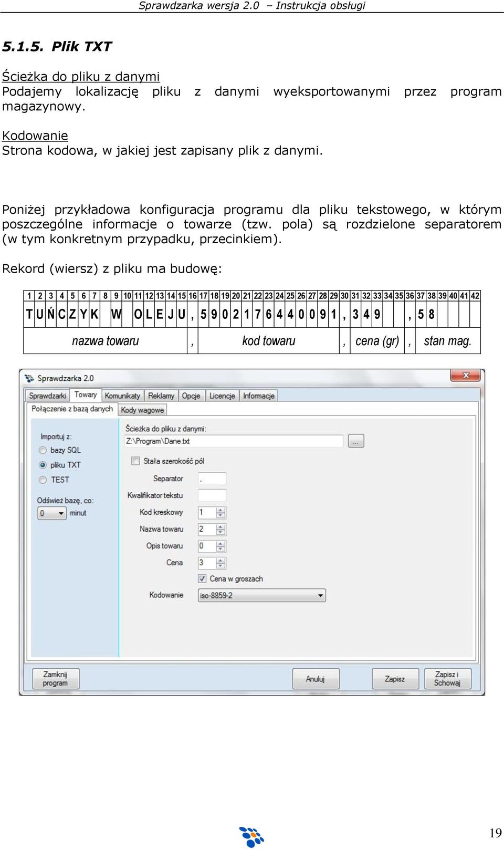The image size is (504, 850).
Task: Increase the Nazwa towaru stepper value
Action: (x=221, y=526)
